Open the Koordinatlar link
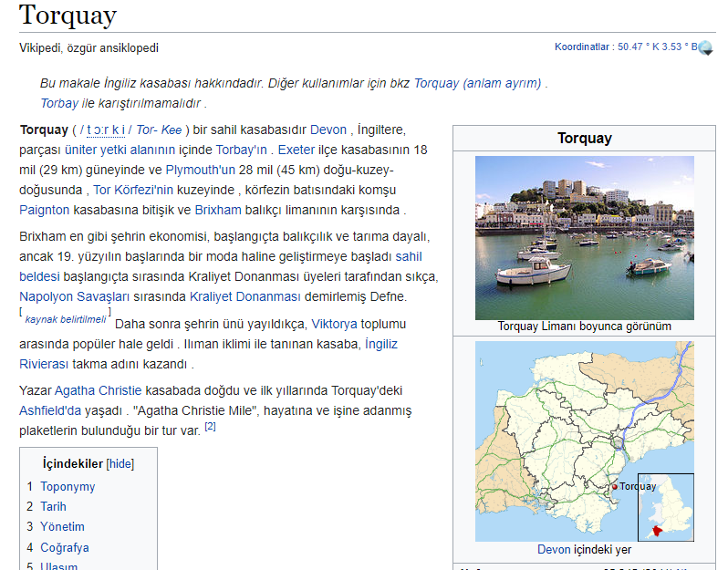The width and height of the screenshot is (728, 570). pyautogui.click(x=582, y=47)
